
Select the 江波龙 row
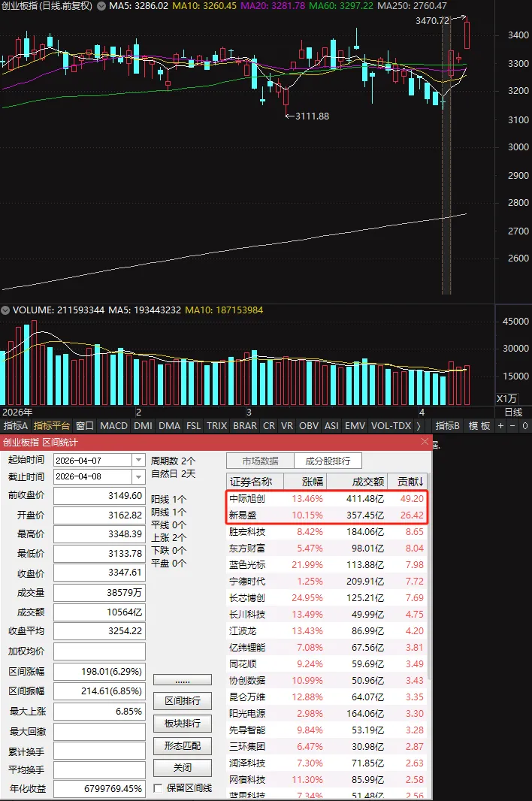point(327,631)
